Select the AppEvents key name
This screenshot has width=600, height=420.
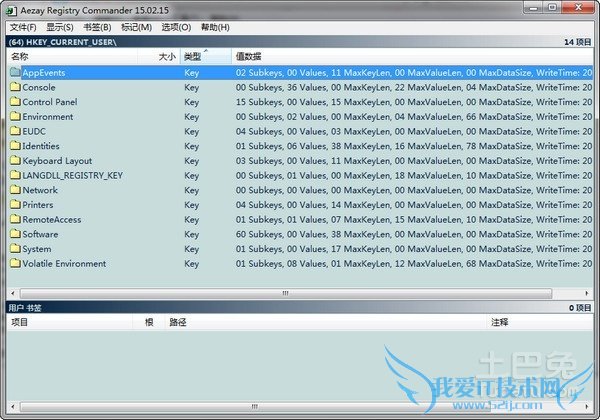(x=44, y=73)
